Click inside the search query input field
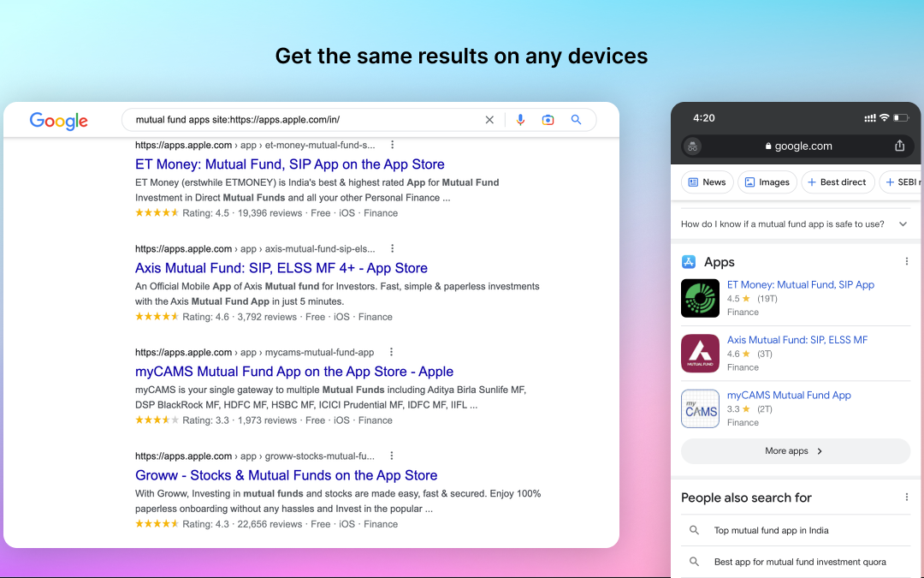Image resolution: width=924 pixels, height=578 pixels. click(x=299, y=120)
